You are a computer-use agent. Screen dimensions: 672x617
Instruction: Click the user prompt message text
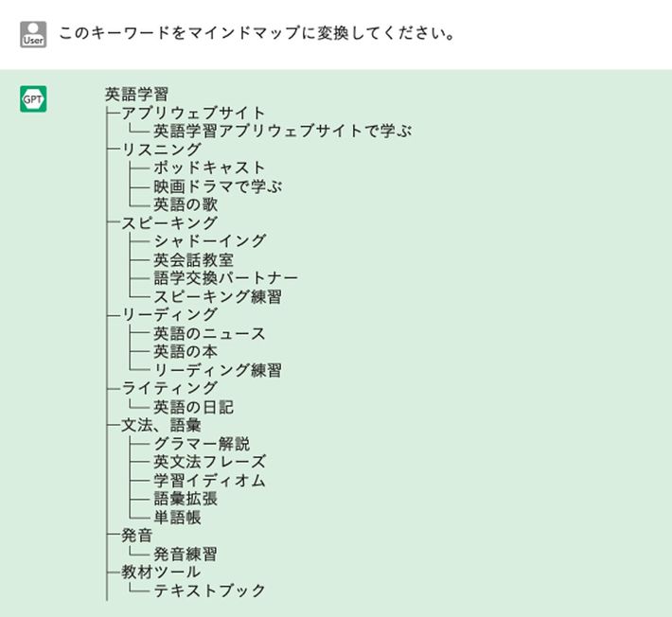(257, 34)
